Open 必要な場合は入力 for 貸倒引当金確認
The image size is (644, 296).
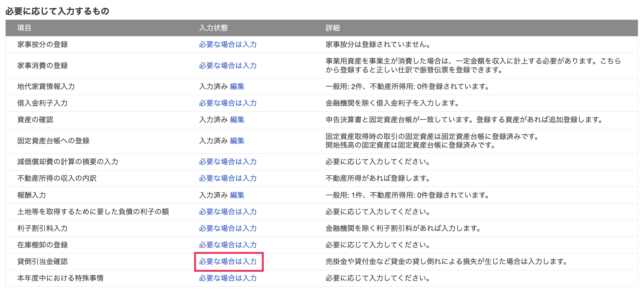[x=228, y=261]
